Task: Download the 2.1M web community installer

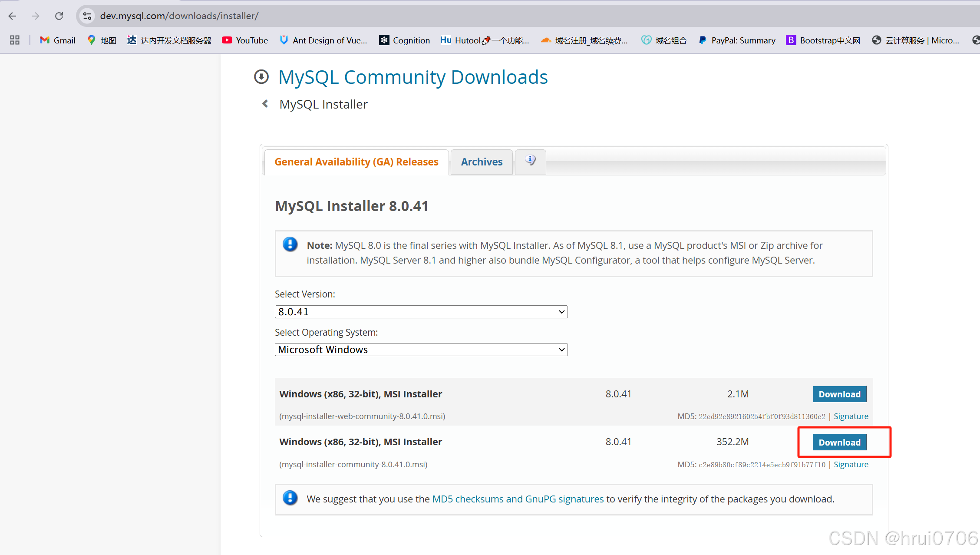Action: pos(840,394)
